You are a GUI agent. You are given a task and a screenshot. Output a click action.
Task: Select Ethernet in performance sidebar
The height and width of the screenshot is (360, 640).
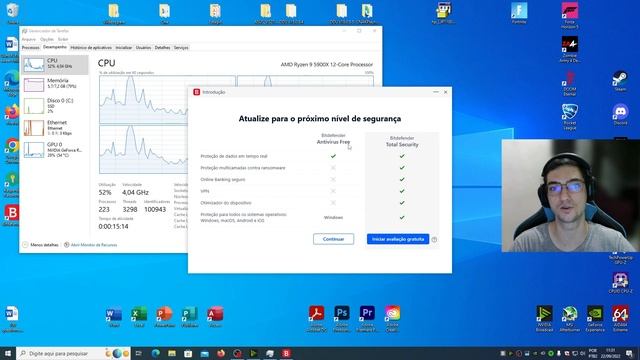tap(55, 128)
